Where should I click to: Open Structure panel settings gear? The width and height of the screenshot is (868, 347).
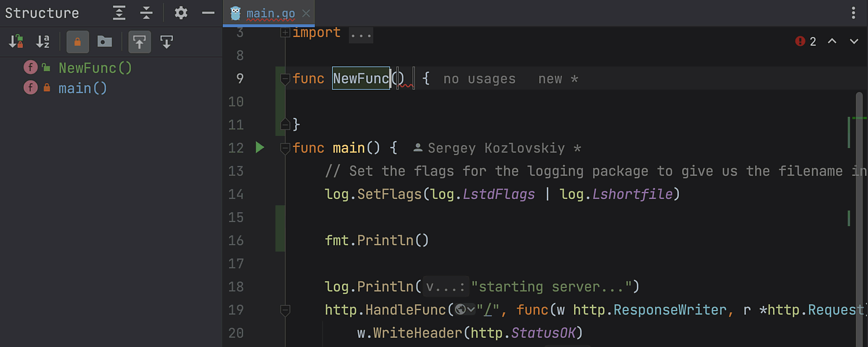tap(181, 13)
